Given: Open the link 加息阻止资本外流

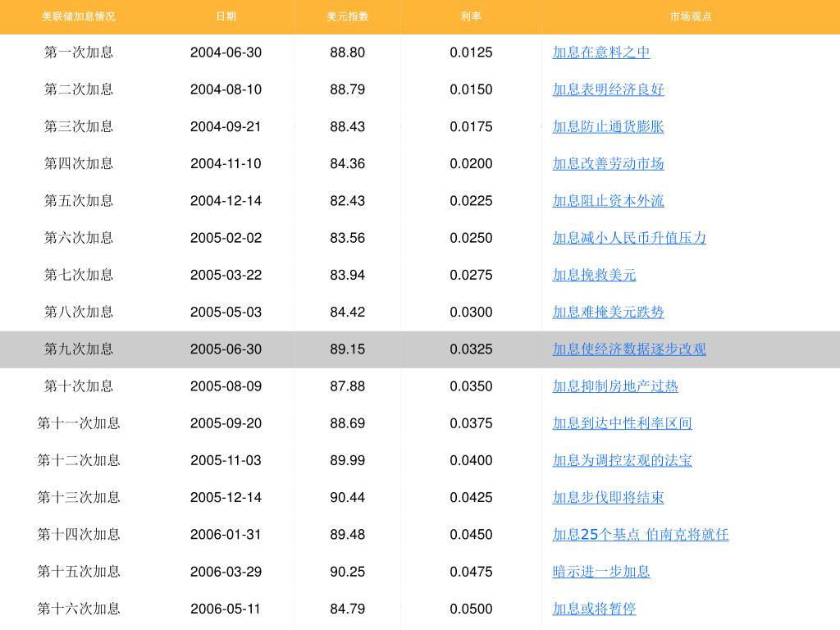Looking at the screenshot, I should tap(608, 201).
